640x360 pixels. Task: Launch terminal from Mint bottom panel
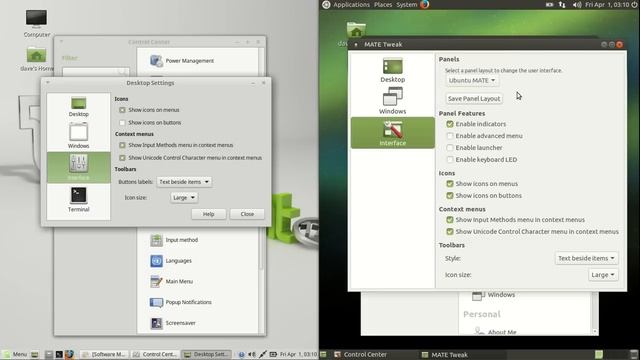59,354
